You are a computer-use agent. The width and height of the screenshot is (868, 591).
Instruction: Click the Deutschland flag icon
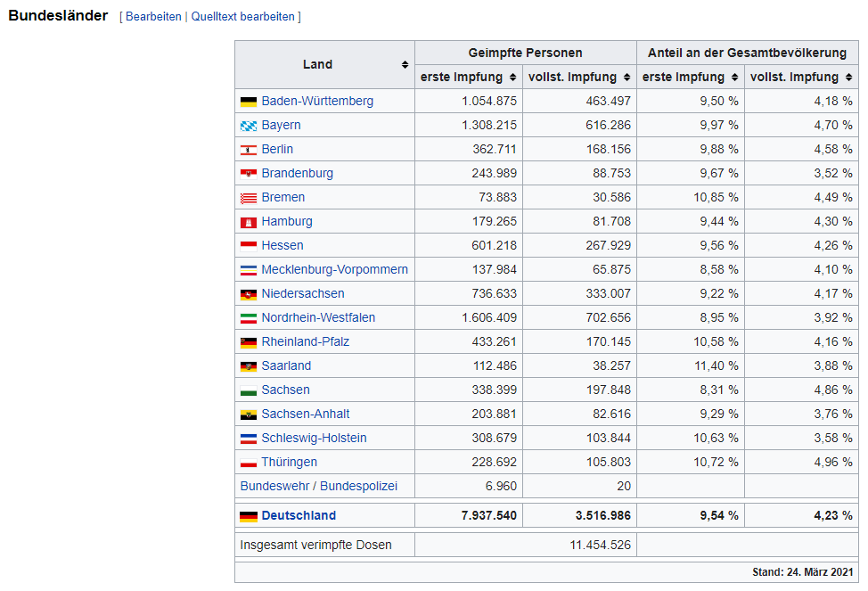pos(248,516)
